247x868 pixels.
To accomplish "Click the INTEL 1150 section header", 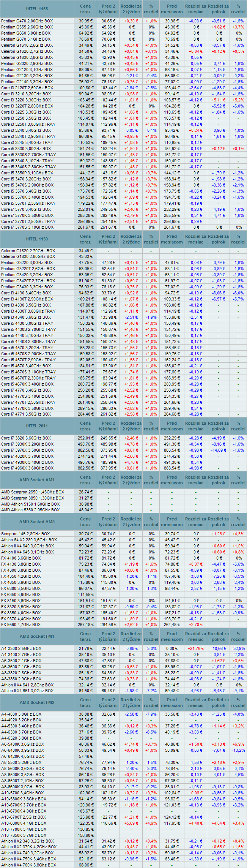I will 37,239.
